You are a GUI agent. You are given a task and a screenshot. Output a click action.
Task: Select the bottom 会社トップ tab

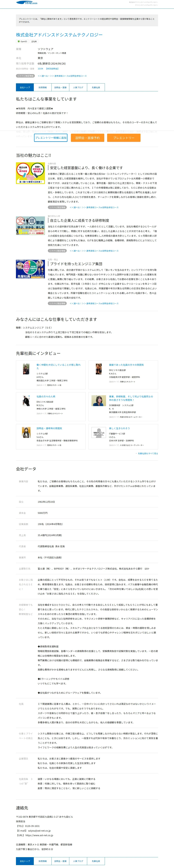pos(25,861)
